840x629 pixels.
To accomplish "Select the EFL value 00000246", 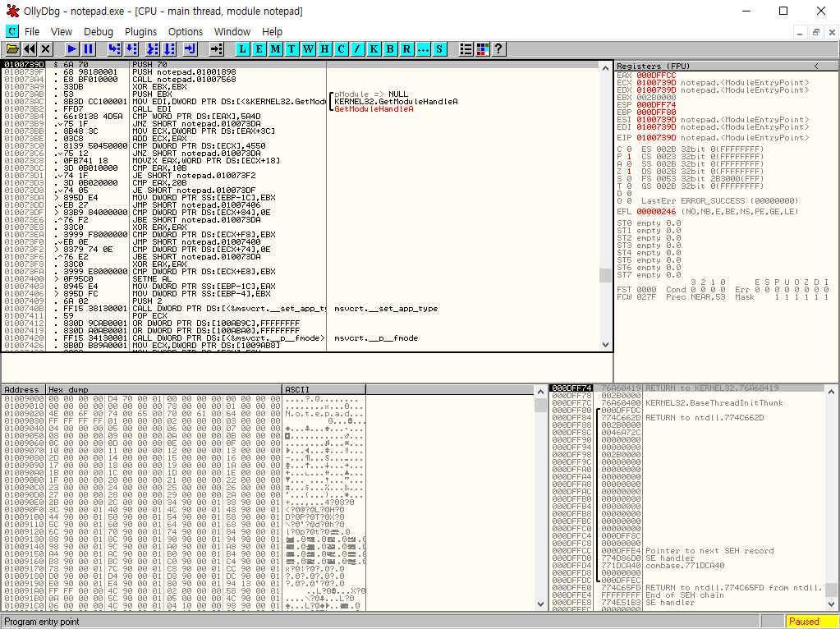I will point(656,212).
